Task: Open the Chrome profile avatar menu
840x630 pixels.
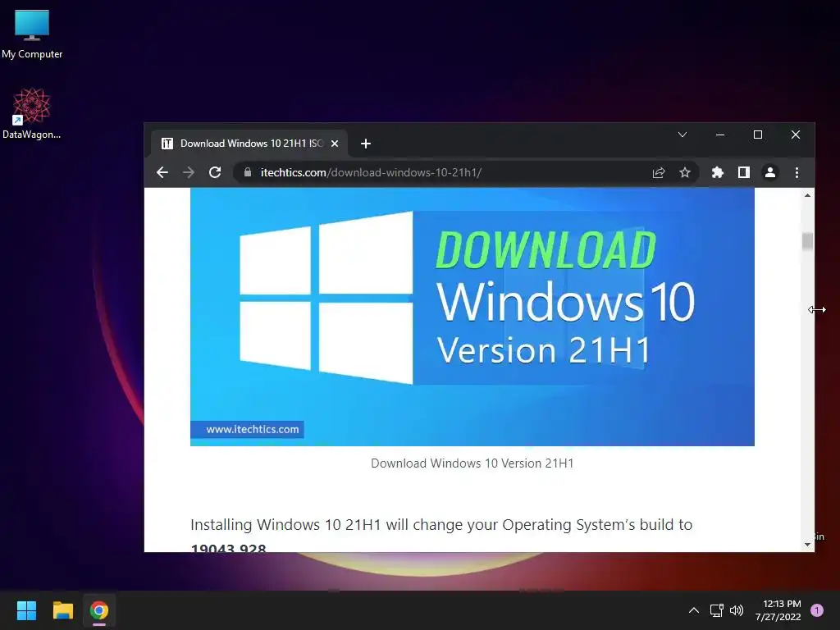Action: [x=769, y=172]
